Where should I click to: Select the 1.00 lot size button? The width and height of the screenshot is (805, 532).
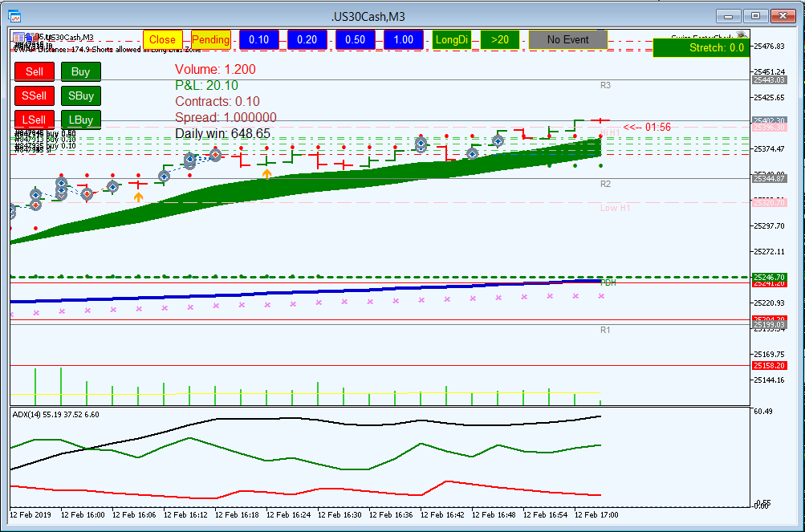tap(404, 40)
